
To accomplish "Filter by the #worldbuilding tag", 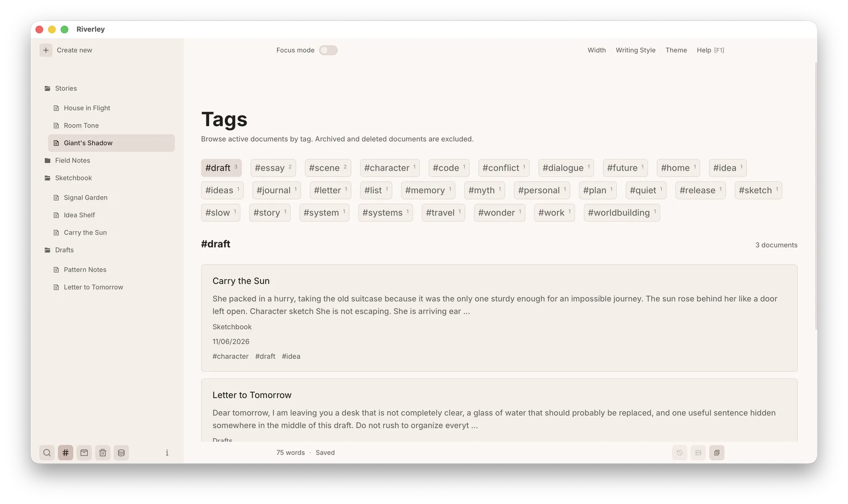I will pyautogui.click(x=622, y=213).
